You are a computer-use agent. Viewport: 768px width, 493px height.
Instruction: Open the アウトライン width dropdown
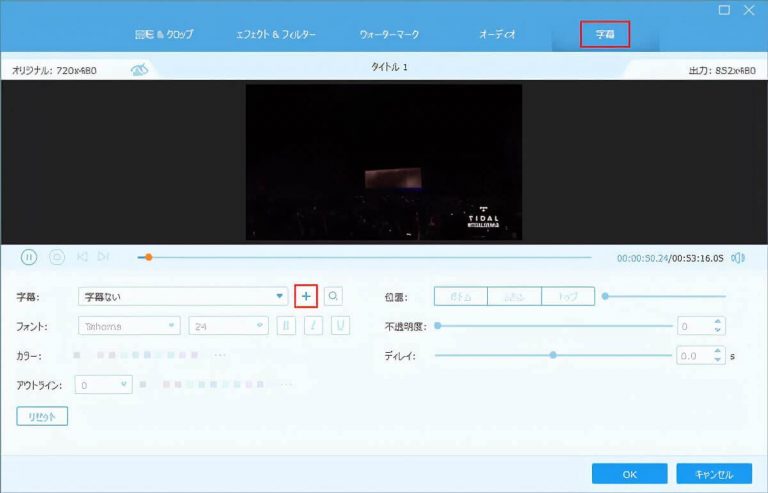[123, 384]
